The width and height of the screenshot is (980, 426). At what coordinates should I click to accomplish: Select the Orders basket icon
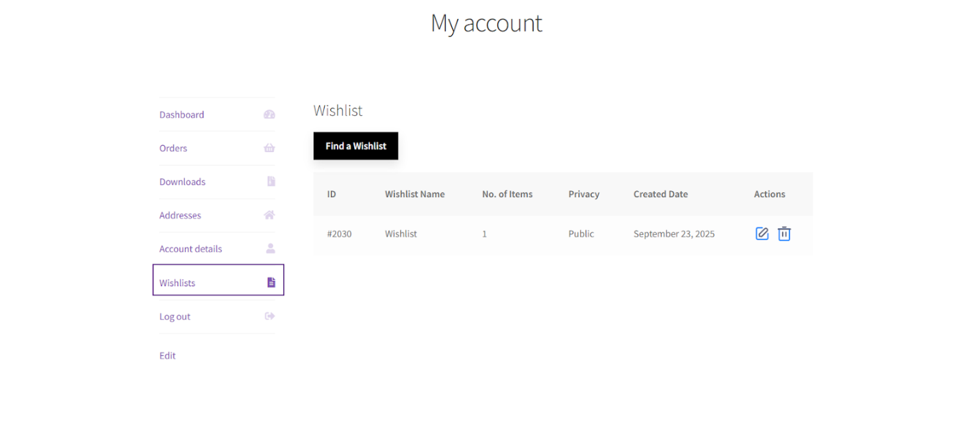269,148
